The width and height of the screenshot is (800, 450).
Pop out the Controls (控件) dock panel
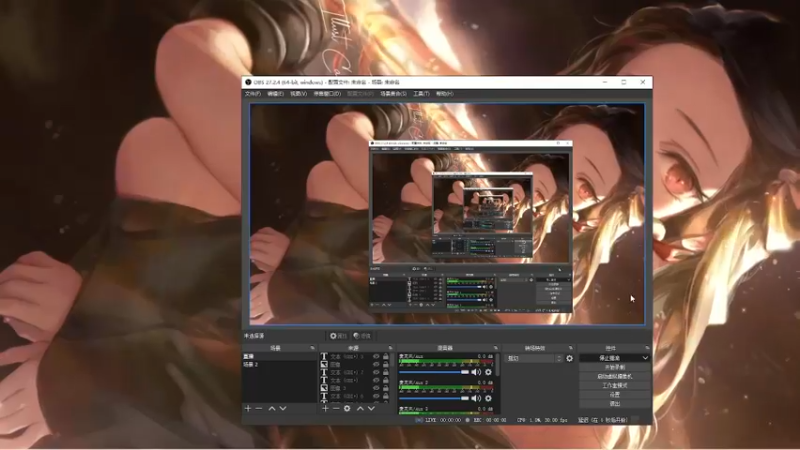point(647,348)
